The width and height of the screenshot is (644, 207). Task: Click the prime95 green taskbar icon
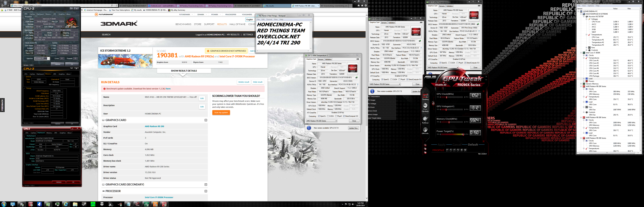[x=93, y=204]
